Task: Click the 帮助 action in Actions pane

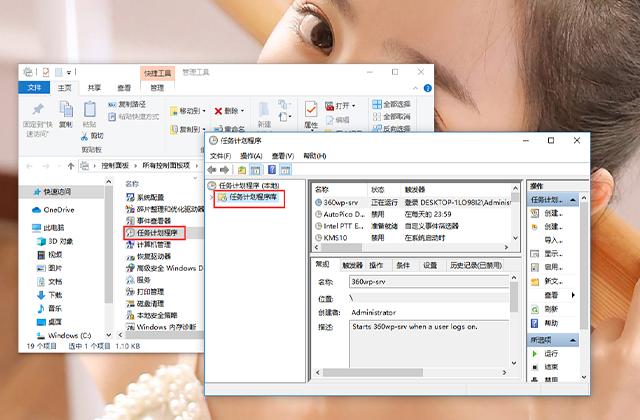Action: [551, 323]
